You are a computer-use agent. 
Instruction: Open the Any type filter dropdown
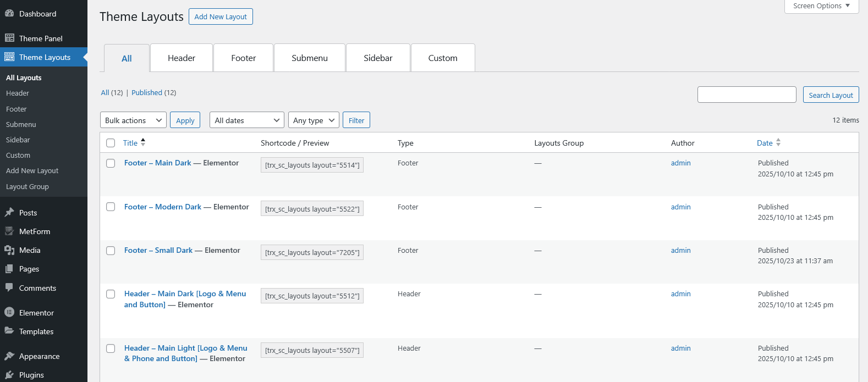click(314, 120)
